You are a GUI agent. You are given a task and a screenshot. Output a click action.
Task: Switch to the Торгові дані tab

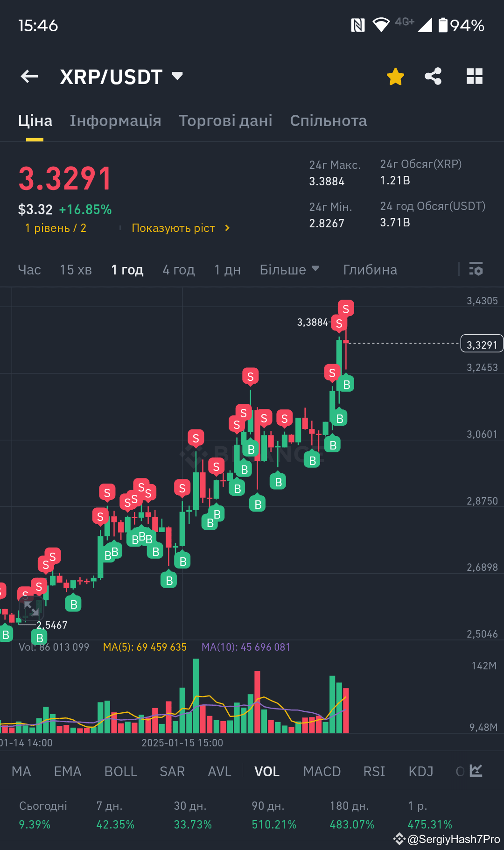[225, 121]
